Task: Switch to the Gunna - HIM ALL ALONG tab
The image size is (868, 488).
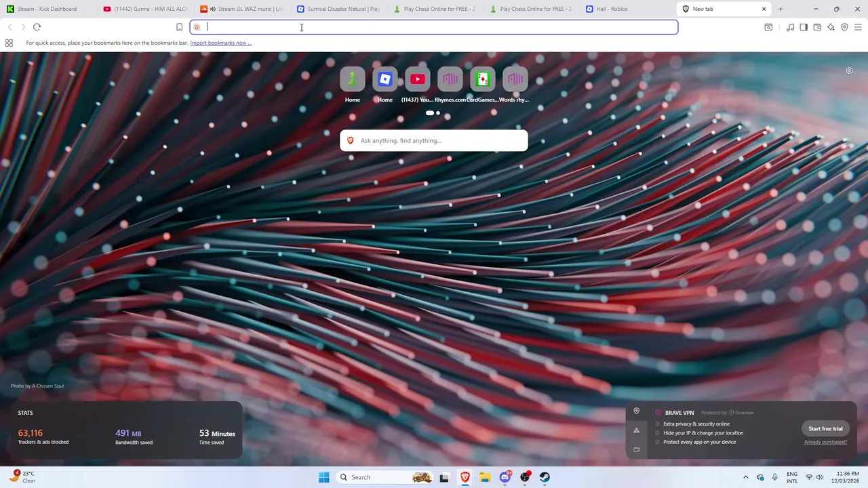Action: coord(144,9)
